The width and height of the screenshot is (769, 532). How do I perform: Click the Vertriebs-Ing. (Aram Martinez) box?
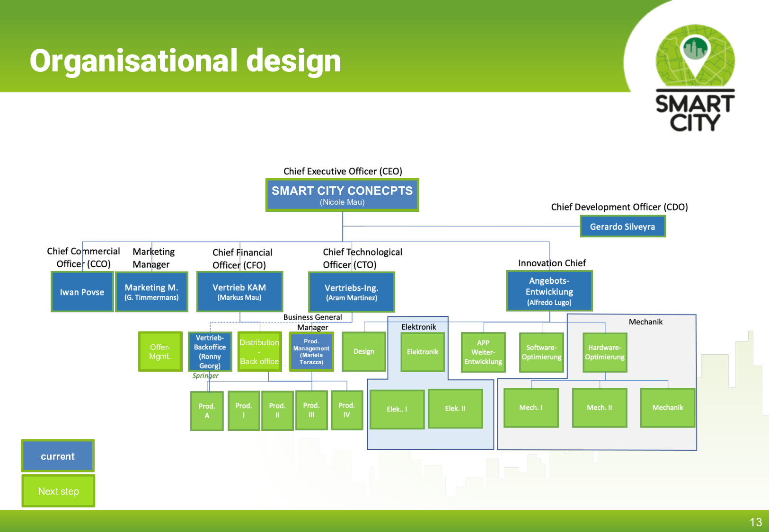point(351,292)
